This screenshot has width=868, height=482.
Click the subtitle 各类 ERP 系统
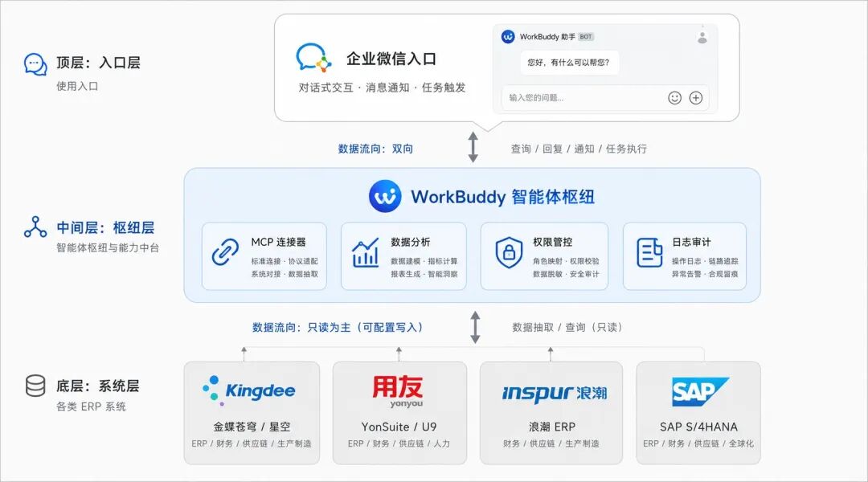91,406
